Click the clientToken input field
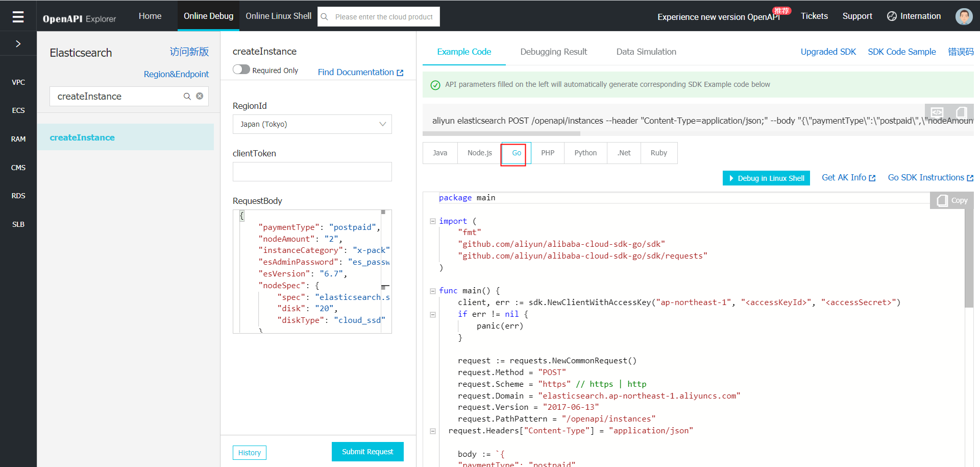The height and width of the screenshot is (467, 980). 312,172
